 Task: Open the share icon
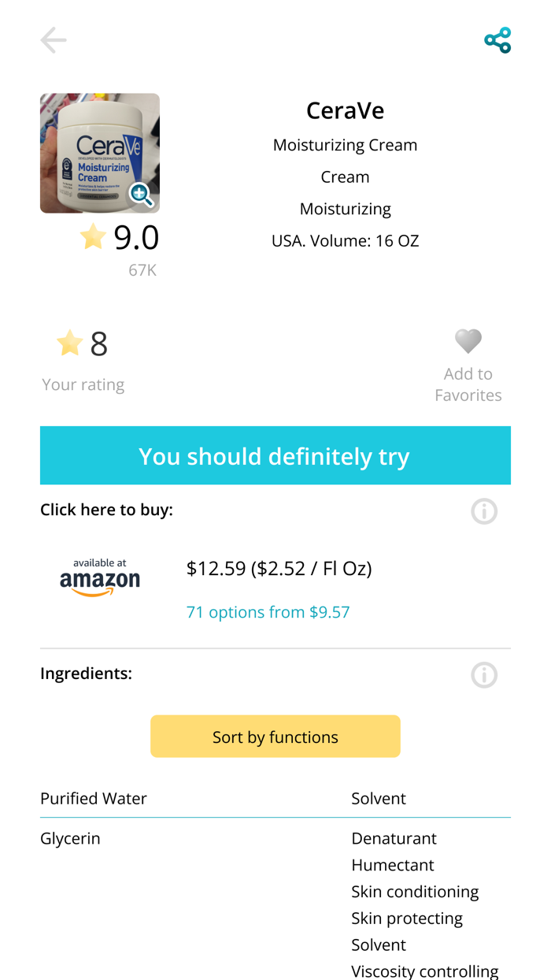(497, 39)
